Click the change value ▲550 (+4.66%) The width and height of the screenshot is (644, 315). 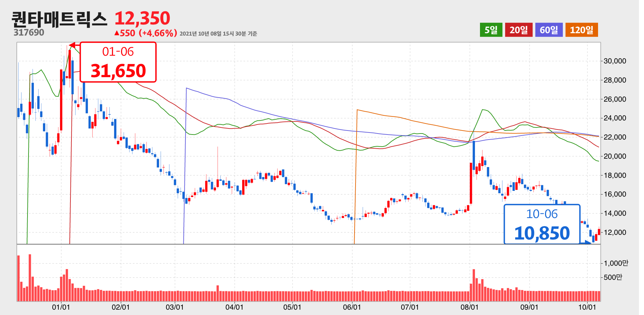145,33
